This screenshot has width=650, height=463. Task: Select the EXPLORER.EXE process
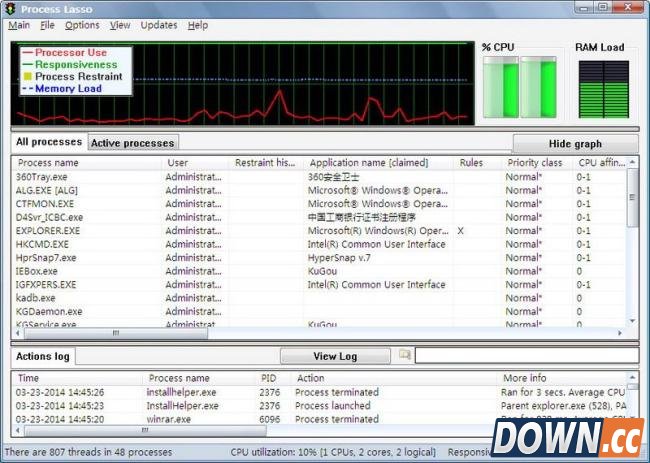pyautogui.click(x=319, y=231)
